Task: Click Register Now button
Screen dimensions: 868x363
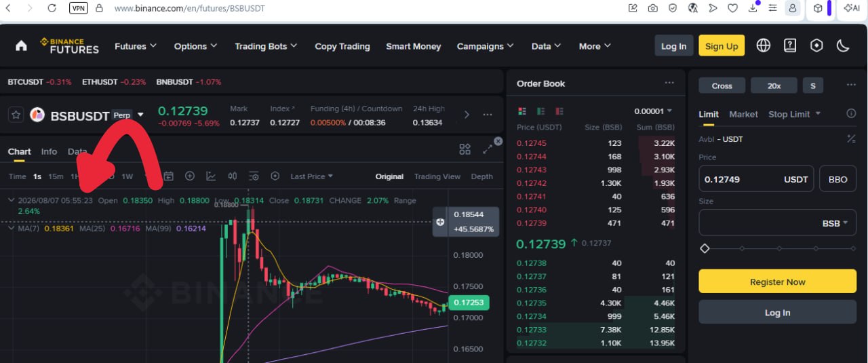Action: tap(777, 282)
